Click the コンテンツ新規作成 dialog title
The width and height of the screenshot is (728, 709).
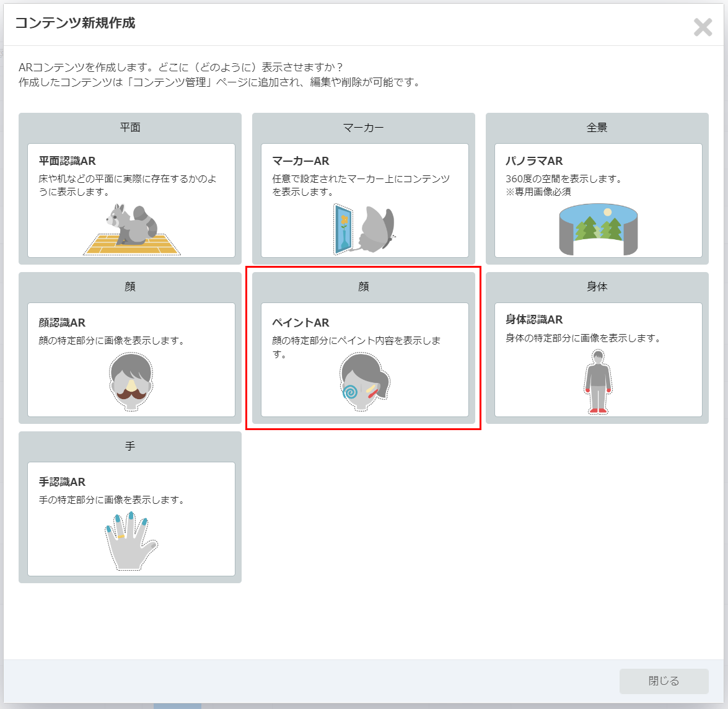click(x=75, y=23)
